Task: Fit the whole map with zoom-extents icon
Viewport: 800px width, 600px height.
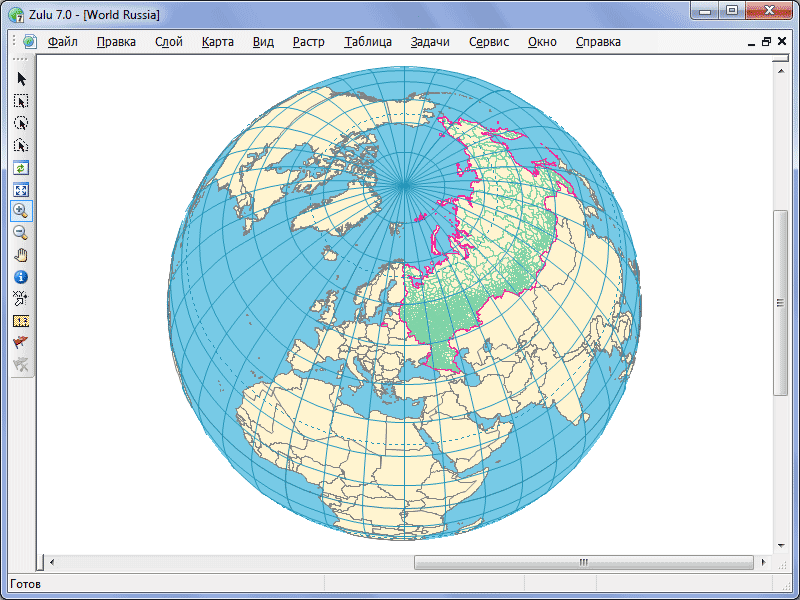Action: 21,189
